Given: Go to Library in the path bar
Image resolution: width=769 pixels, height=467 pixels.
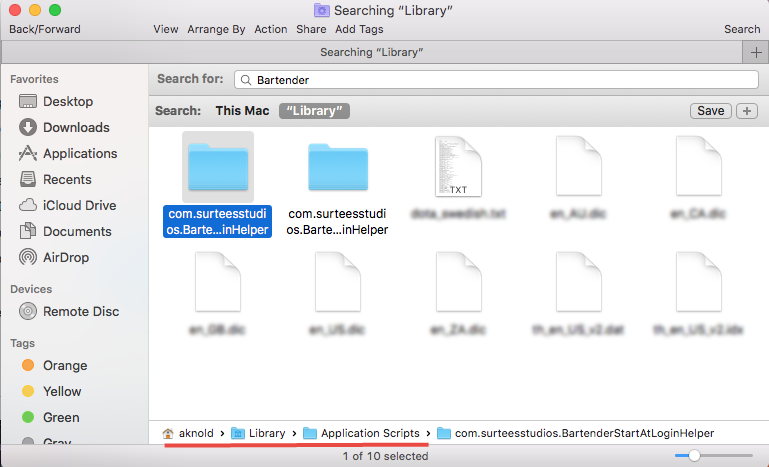Looking at the screenshot, I should click(258, 433).
